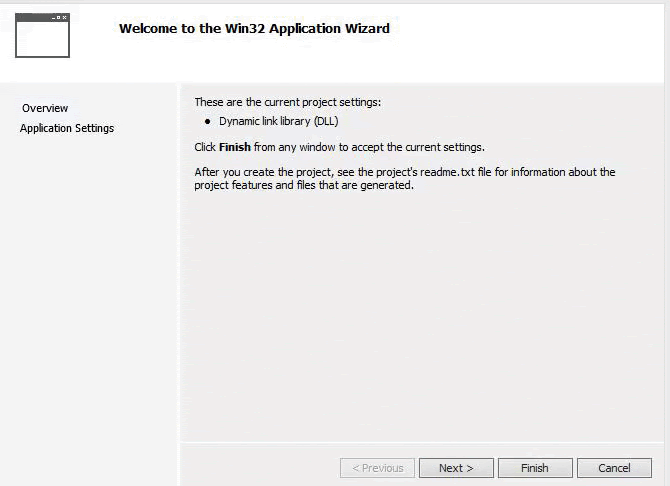This screenshot has width=670, height=486.
Task: Click the Next > button
Action: click(x=456, y=468)
